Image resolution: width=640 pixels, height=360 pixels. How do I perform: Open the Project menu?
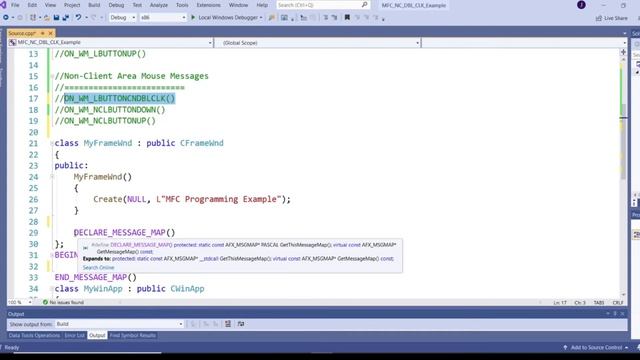pyautogui.click(x=72, y=5)
